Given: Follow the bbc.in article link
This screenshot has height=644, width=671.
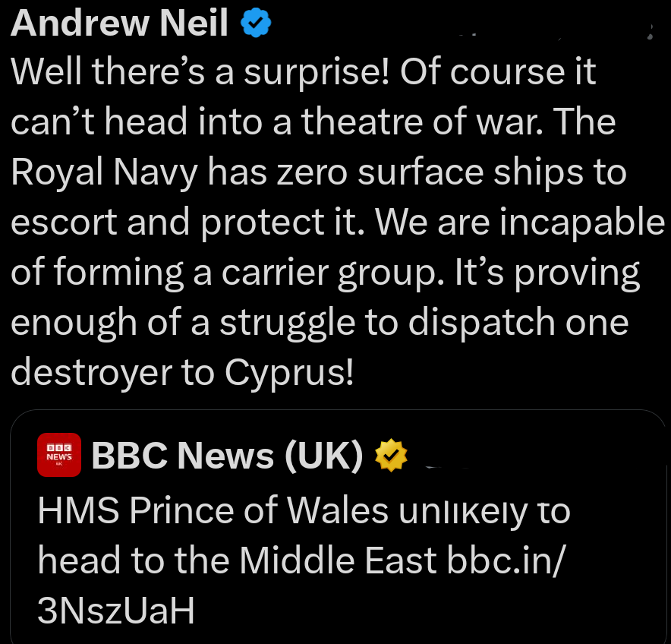Looking at the screenshot, I should coord(502,561).
